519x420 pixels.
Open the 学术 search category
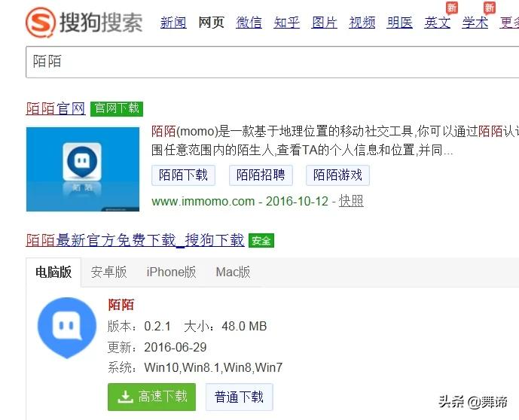[x=475, y=23]
